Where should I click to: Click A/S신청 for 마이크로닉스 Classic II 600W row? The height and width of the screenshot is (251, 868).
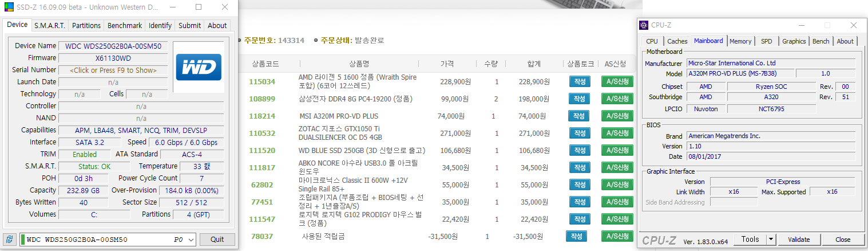pos(617,185)
